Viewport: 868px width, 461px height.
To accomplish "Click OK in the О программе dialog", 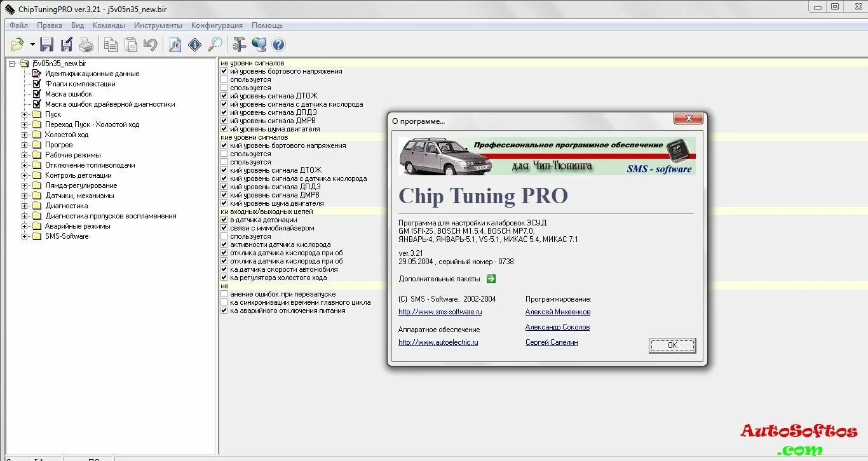I will click(x=672, y=345).
